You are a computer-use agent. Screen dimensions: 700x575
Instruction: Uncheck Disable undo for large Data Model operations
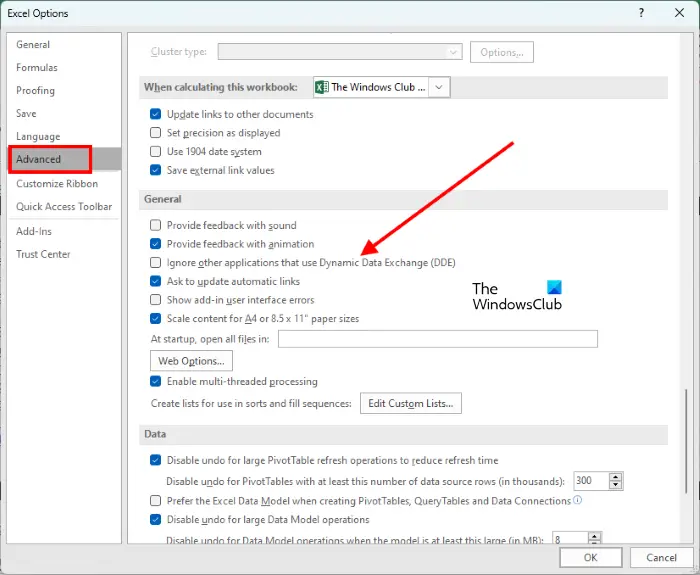[155, 520]
